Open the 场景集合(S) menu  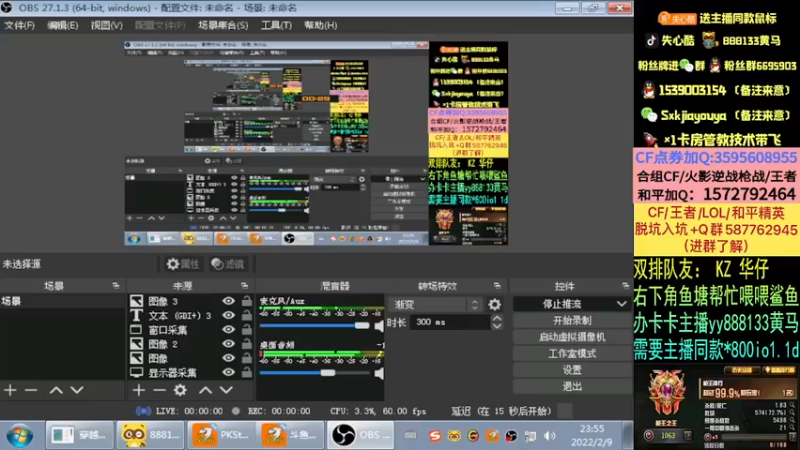(x=222, y=25)
